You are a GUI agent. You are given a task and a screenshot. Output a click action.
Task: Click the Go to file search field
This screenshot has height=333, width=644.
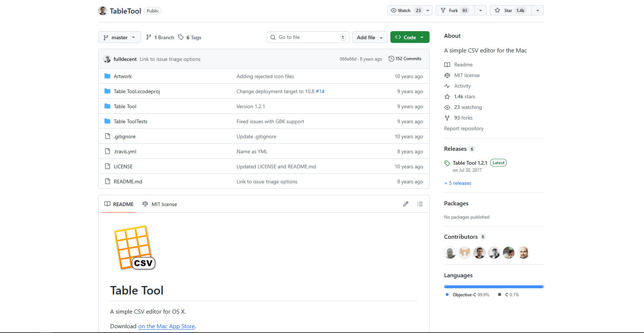[308, 37]
